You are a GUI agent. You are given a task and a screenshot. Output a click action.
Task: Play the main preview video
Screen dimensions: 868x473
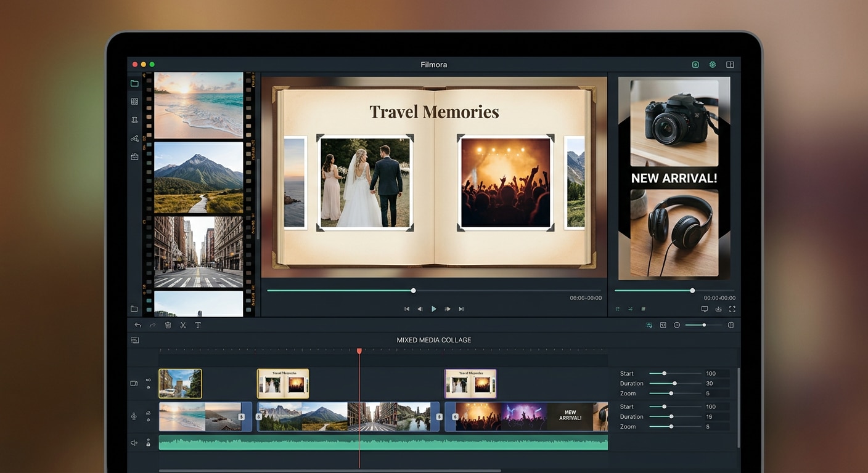point(433,309)
